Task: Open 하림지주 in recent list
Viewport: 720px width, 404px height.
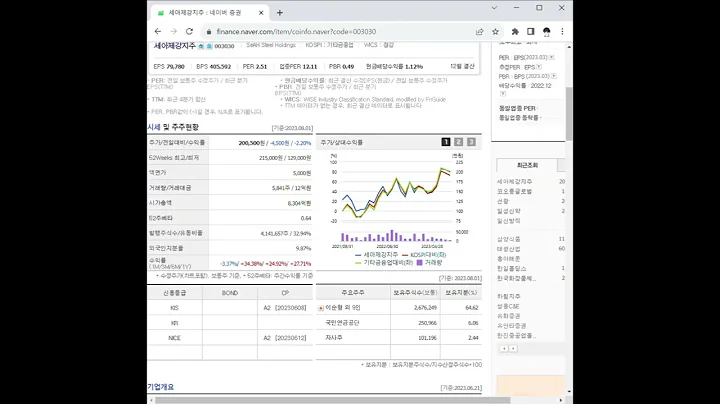Action: (509, 297)
